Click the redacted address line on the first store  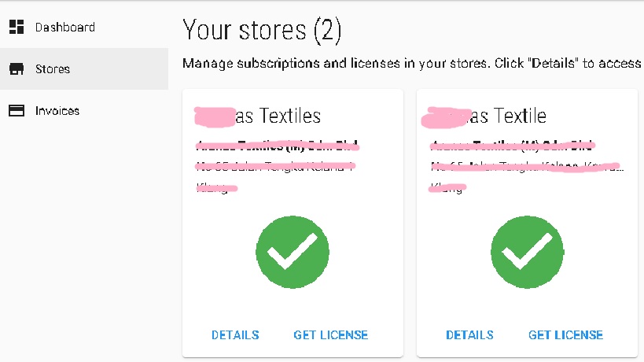coord(274,166)
